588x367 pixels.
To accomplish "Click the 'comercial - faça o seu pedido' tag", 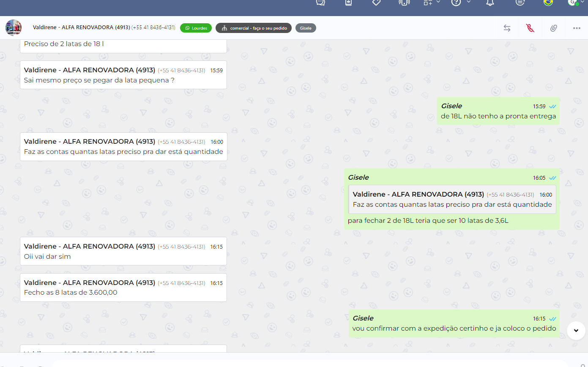I will click(x=253, y=28).
